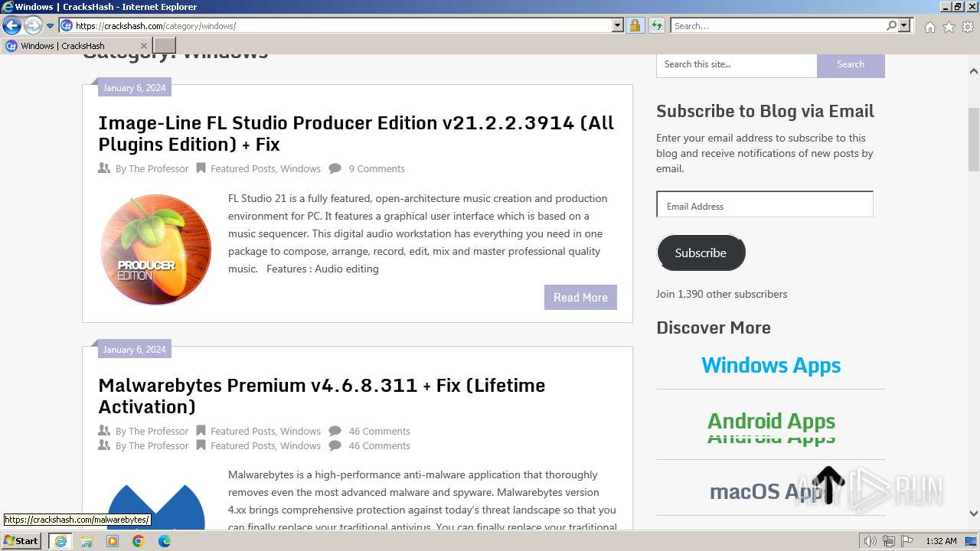Expand the address bar autocomplete dropdown
This screenshot has height=551, width=980.
618,26
